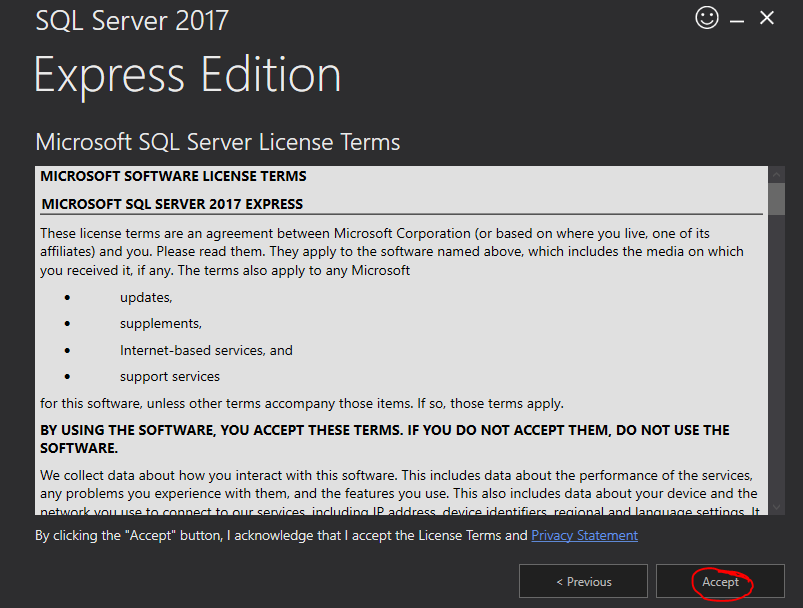This screenshot has height=608, width=803.
Task: Accept the license terms
Action: pos(720,581)
